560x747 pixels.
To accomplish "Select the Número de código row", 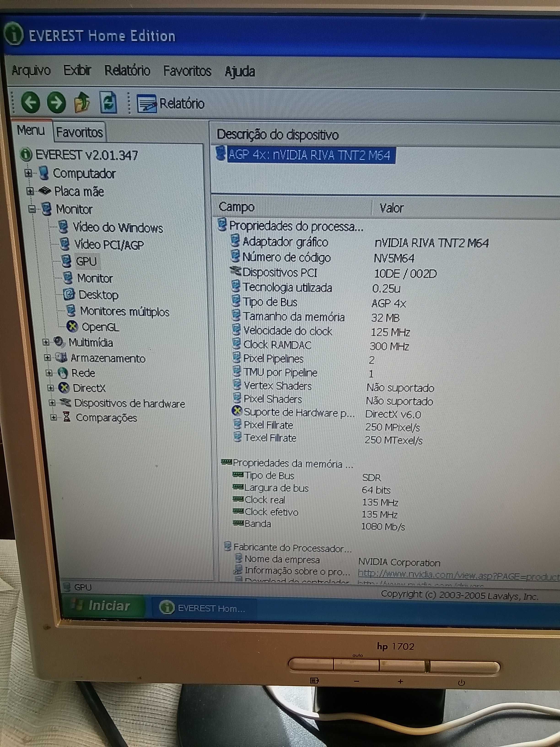I will click(322, 258).
